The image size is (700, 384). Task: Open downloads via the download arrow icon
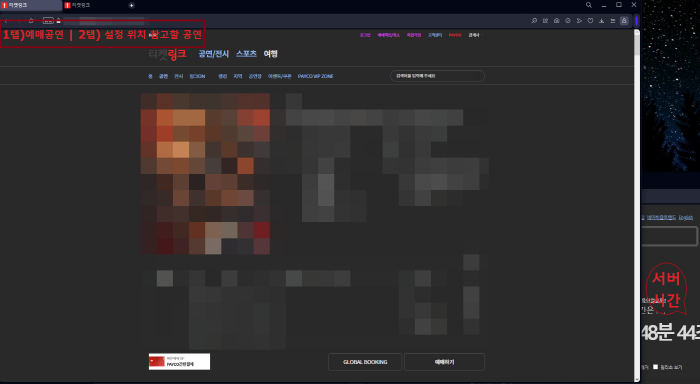tap(601, 21)
